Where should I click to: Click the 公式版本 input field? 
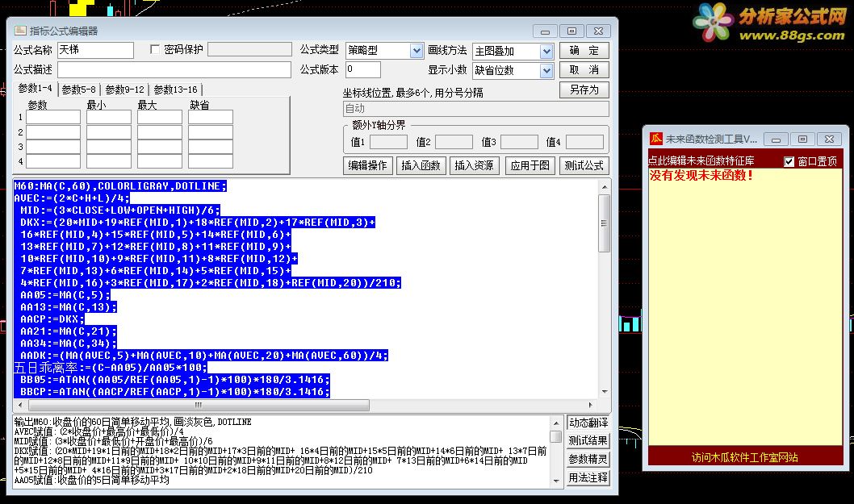click(362, 69)
